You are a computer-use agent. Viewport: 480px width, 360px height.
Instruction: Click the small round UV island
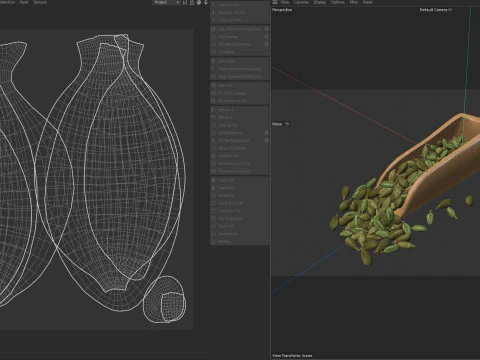[x=165, y=299]
